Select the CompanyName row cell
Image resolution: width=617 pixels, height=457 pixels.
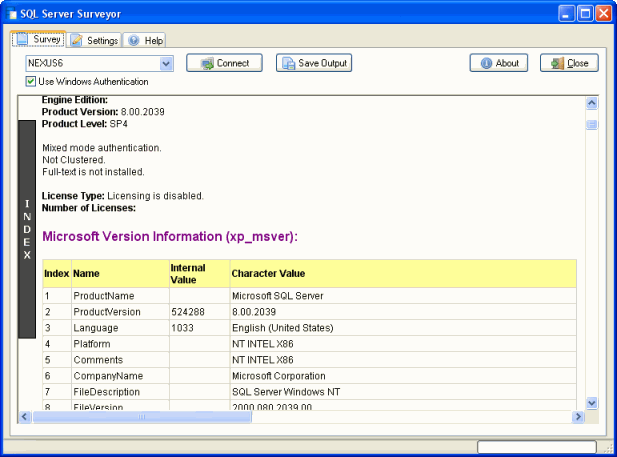pyautogui.click(x=120, y=376)
